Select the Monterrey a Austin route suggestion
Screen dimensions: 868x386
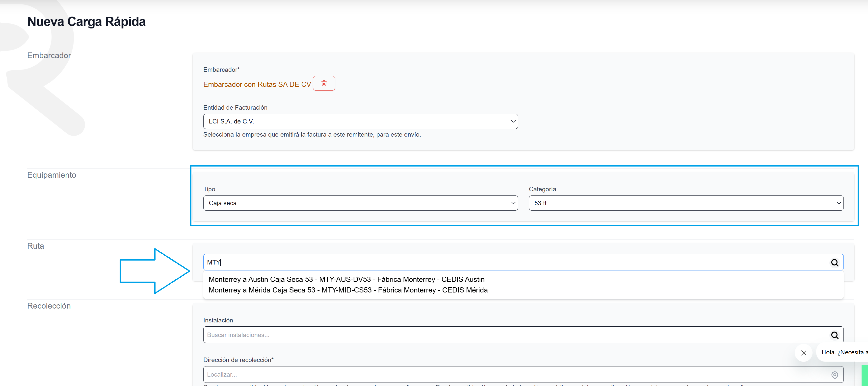click(346, 279)
